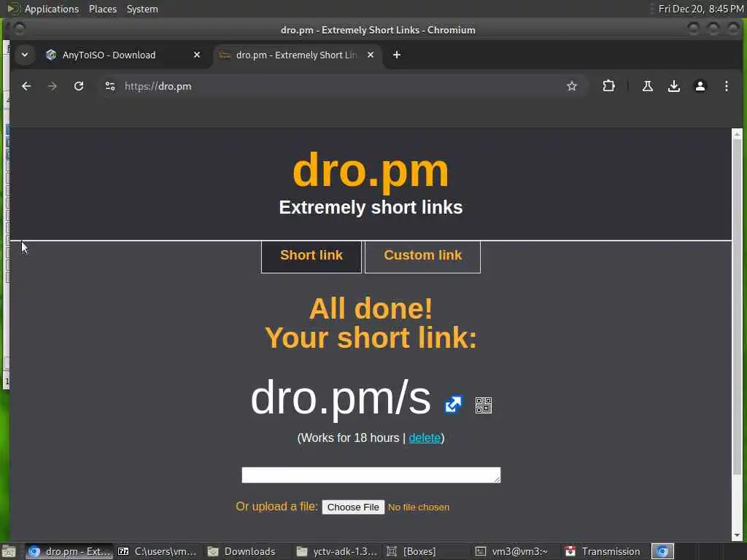The width and height of the screenshot is (747, 560).
Task: Click the clock showing Fri Dec 20
Action: [x=701, y=9]
